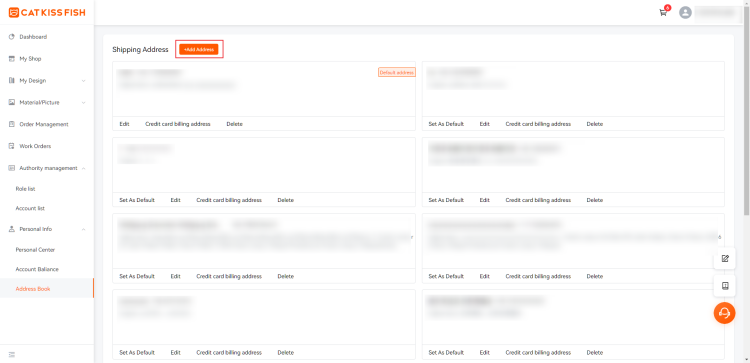Viewport: 750px width, 363px height.
Task: Click the Material/Picture image icon
Action: [12, 102]
